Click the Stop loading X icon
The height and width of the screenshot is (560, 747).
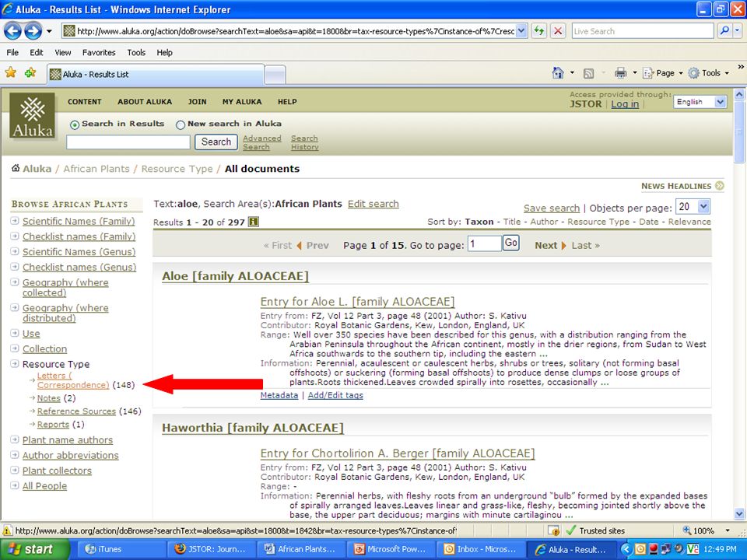[x=557, y=31]
